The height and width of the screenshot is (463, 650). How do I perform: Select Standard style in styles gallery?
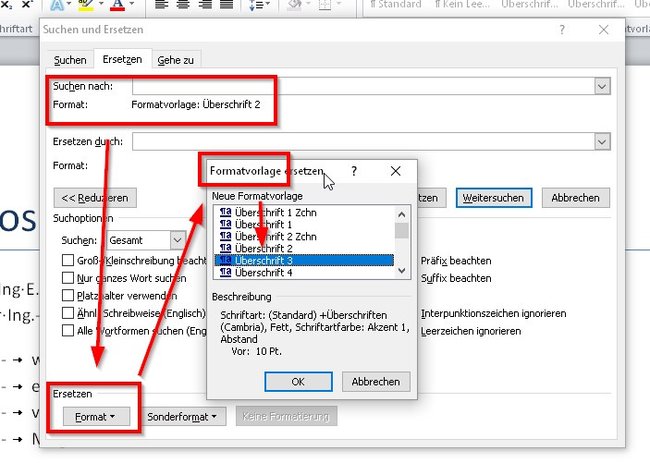pos(395,5)
